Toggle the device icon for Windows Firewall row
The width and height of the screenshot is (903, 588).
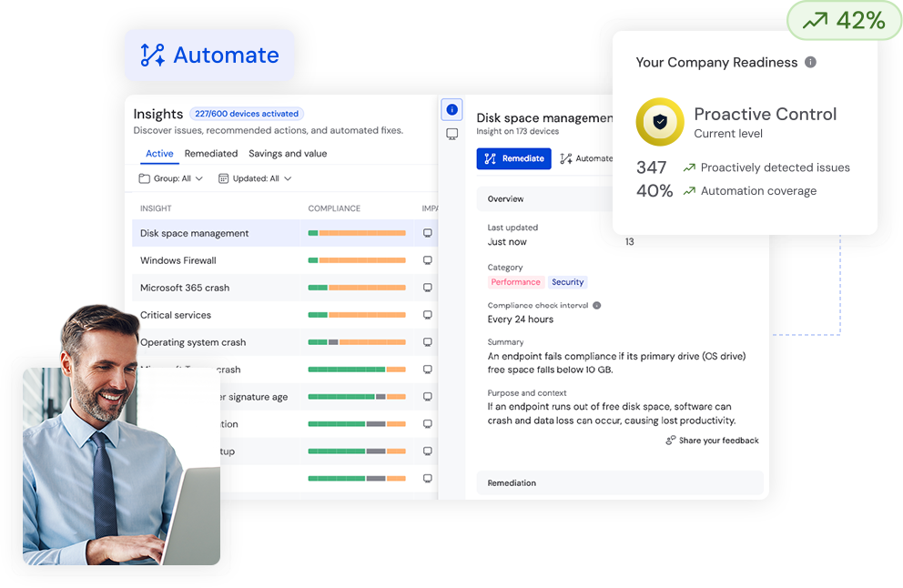[427, 260]
